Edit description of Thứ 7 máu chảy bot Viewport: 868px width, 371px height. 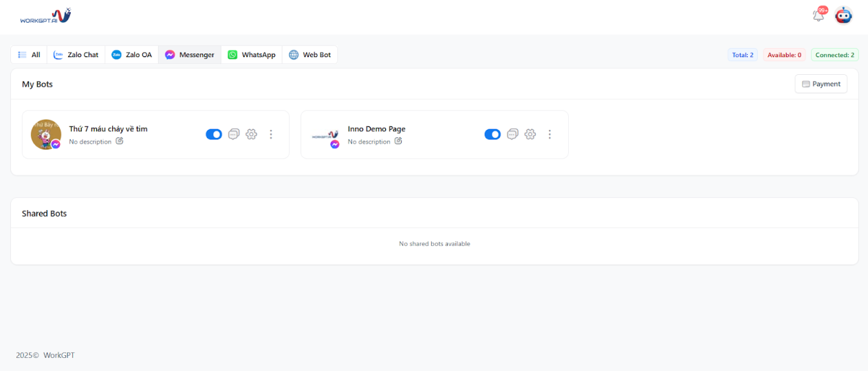[x=120, y=142]
